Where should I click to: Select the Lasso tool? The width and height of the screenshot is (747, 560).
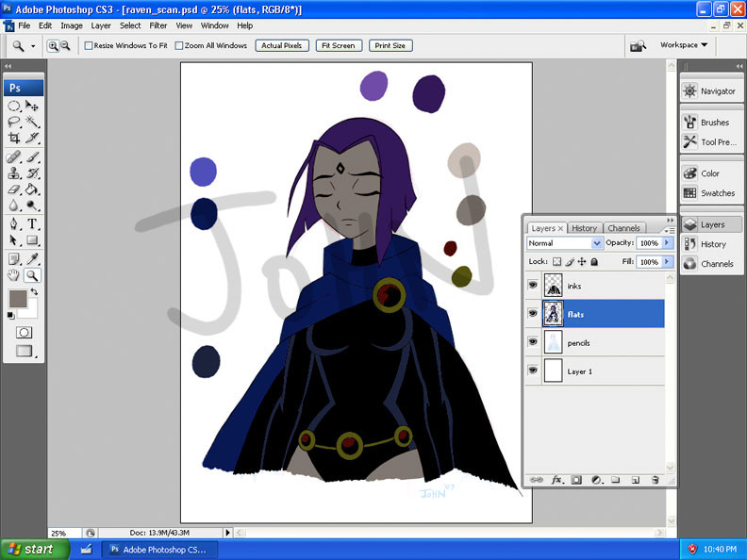tap(14, 122)
